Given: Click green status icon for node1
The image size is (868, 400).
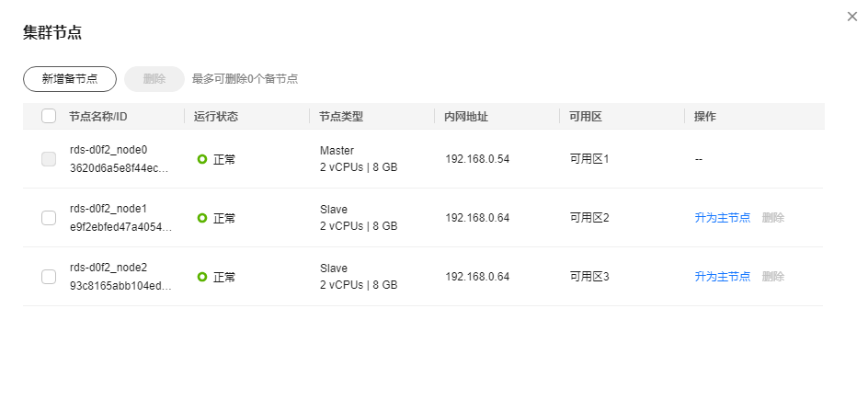Looking at the screenshot, I should point(202,218).
